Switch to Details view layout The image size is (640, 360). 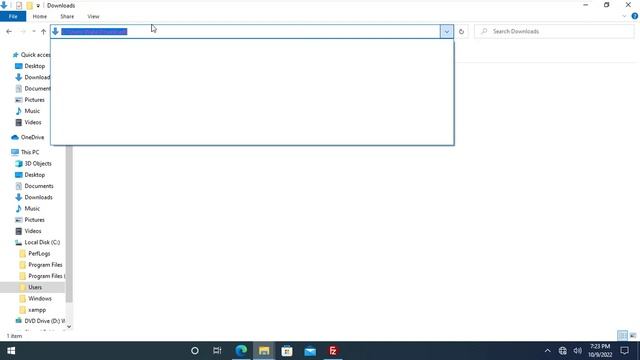tap(622, 336)
